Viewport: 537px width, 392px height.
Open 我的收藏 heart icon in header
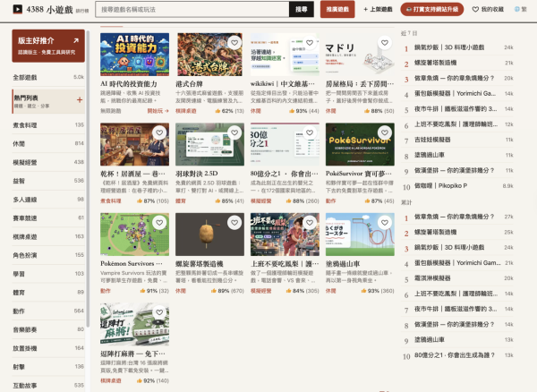click(475, 10)
